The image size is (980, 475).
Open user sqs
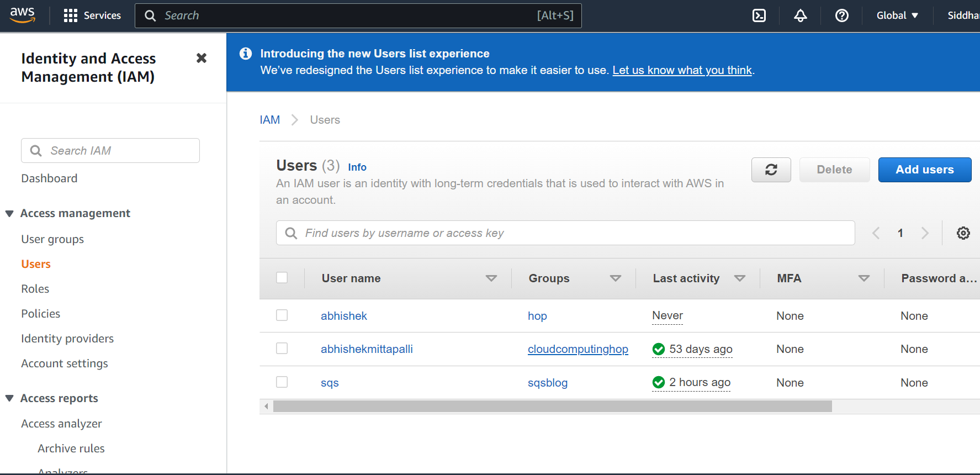[x=330, y=383]
